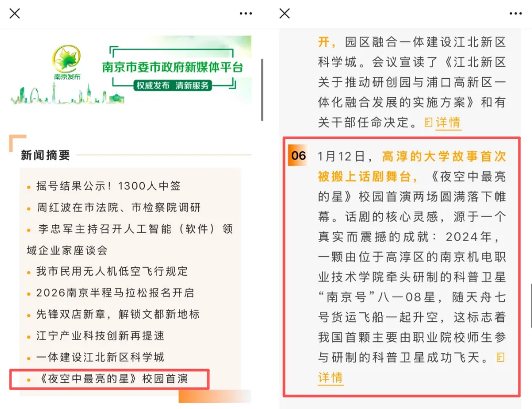The width and height of the screenshot is (532, 409).
Task: Click the document icon after 成功飞天
Action: [501, 358]
